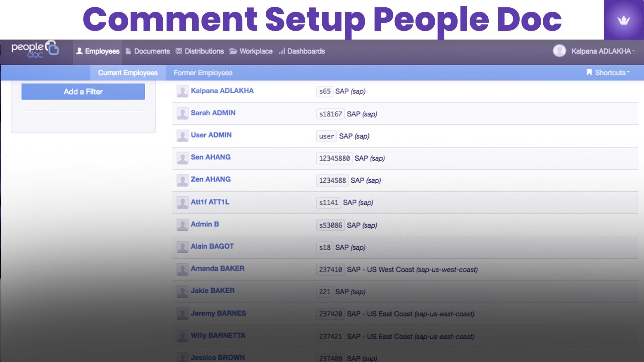Open Alain BAGOT employee profile
This screenshot has height=362, width=644.
coord(212,246)
